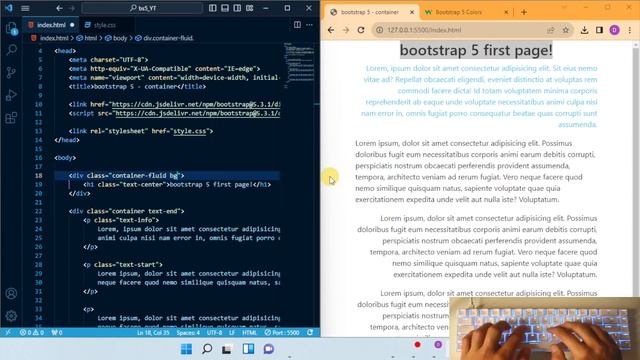Click the VS Code command center search box
Viewport: 640px width, 360px height.
tap(142, 8)
